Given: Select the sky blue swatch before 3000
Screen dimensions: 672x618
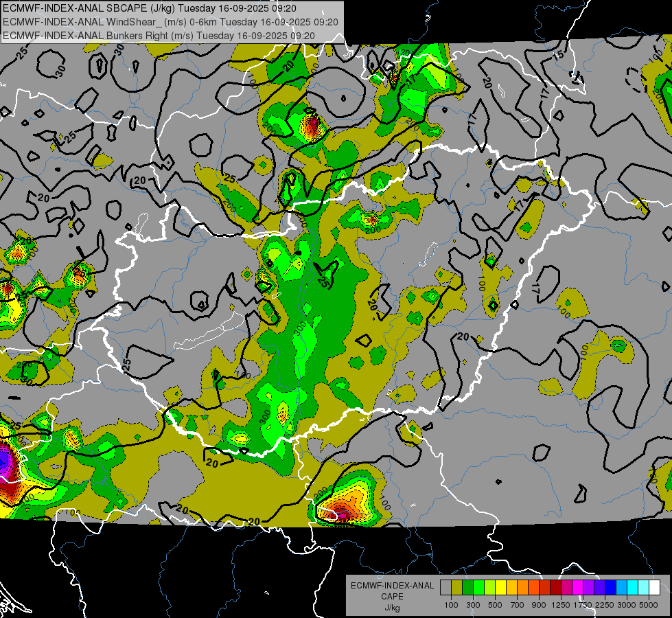Looking at the screenshot, I should [621, 588].
